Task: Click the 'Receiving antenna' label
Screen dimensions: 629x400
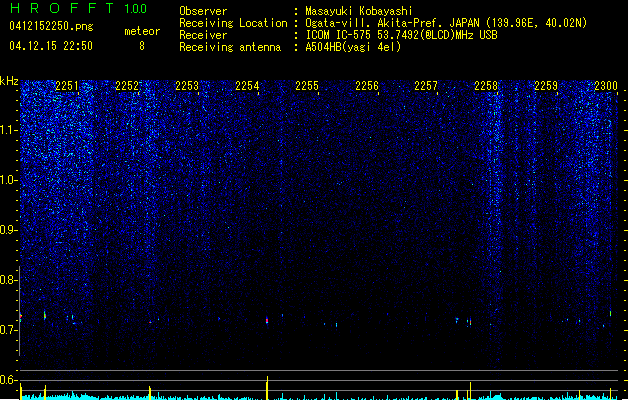Action: [230, 47]
